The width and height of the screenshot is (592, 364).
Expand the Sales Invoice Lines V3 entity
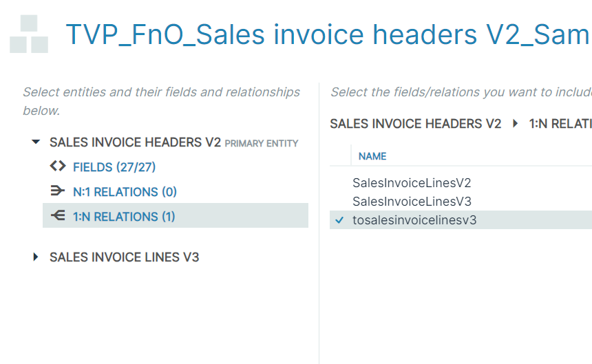pos(36,257)
